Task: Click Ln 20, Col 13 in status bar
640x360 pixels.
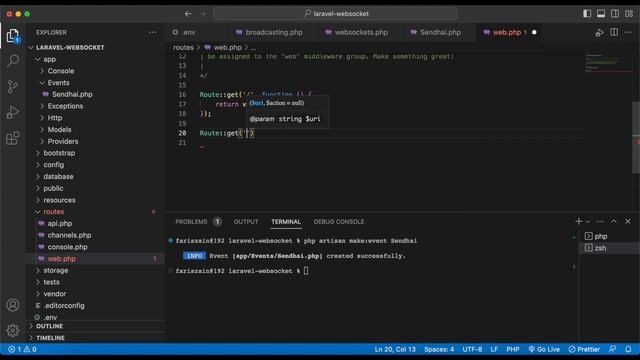Action: [395, 349]
